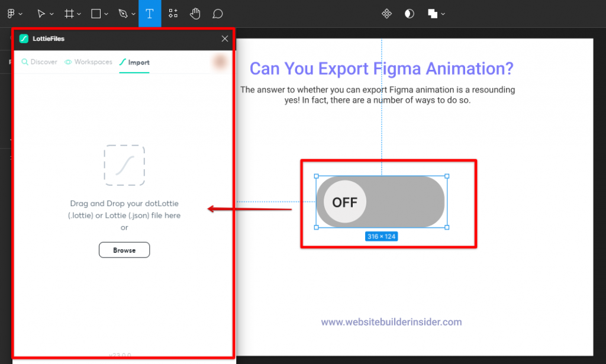Expand the boolean operations dropdown

(x=443, y=14)
